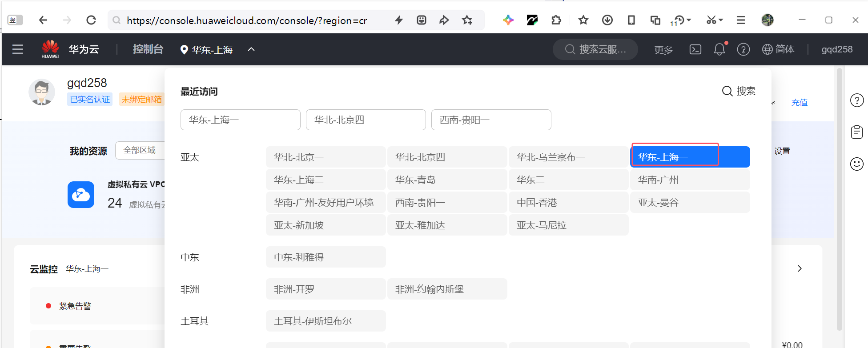Go back with the browser back arrow
The height and width of the screenshot is (348, 868).
[43, 20]
